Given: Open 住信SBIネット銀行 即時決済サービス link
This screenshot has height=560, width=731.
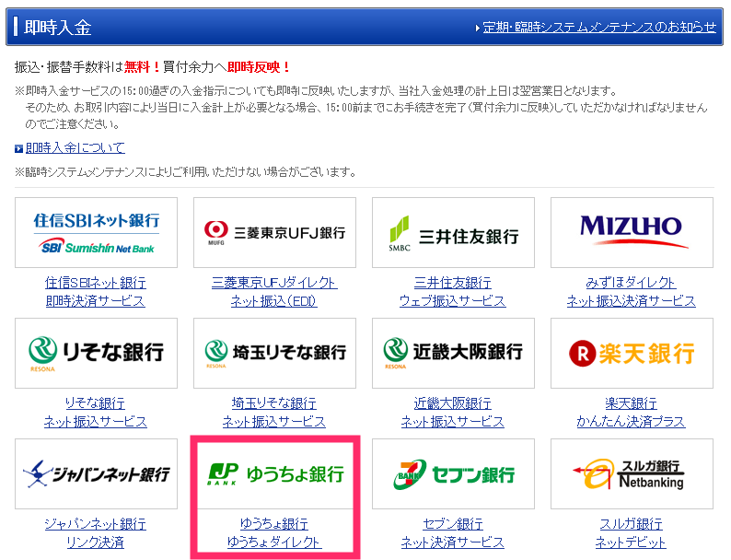Looking at the screenshot, I should coord(96,292).
